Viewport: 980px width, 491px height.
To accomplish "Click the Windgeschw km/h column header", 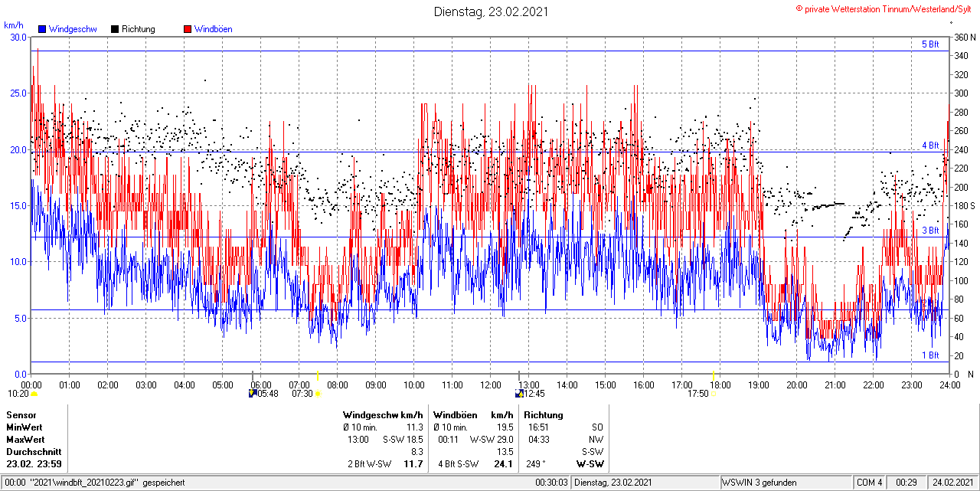I will pos(383,415).
